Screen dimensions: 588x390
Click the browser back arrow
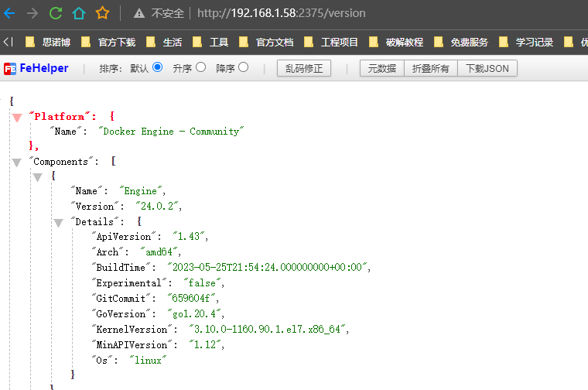click(x=9, y=13)
